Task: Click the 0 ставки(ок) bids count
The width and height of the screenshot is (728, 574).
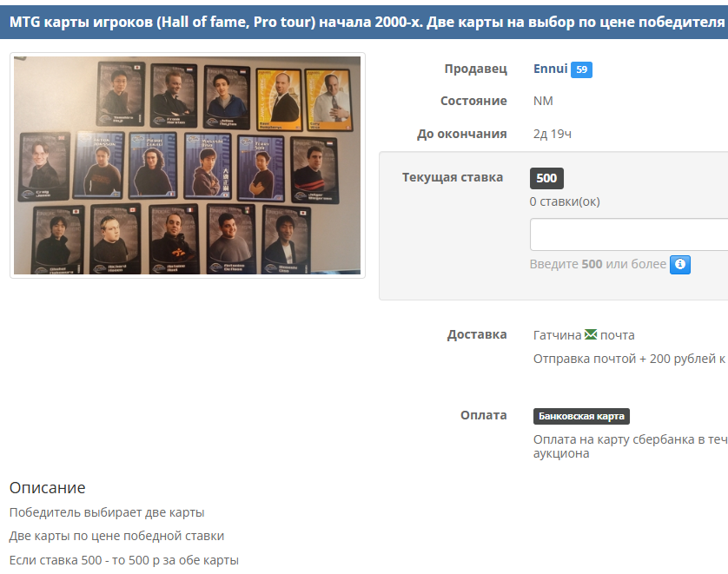Action: pos(565,201)
